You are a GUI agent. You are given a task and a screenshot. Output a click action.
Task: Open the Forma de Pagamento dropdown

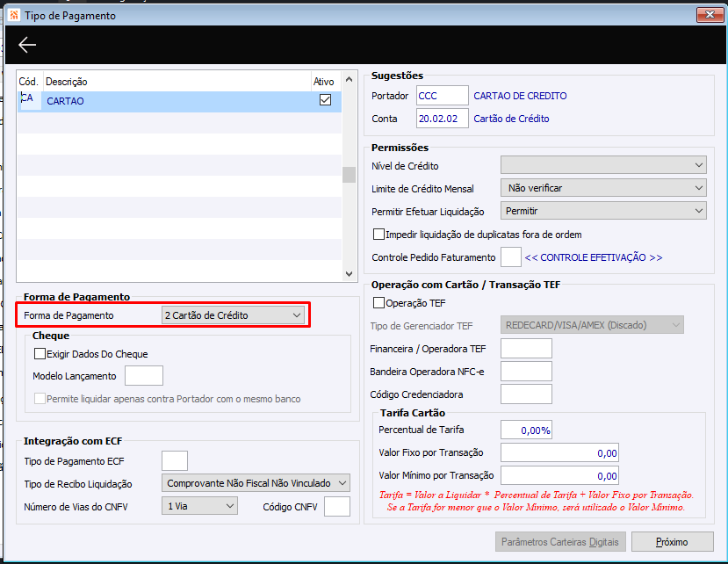[233, 315]
